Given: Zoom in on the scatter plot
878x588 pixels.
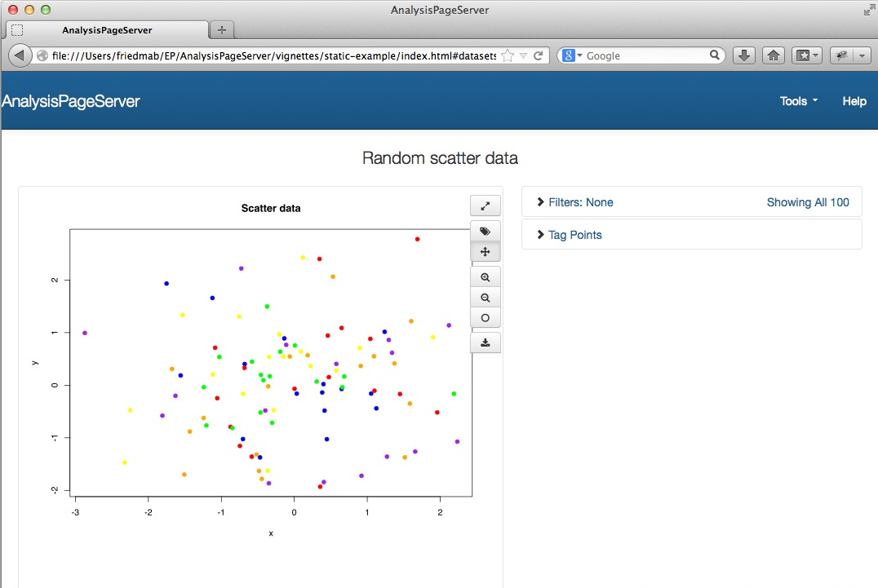Looking at the screenshot, I should click(x=486, y=277).
